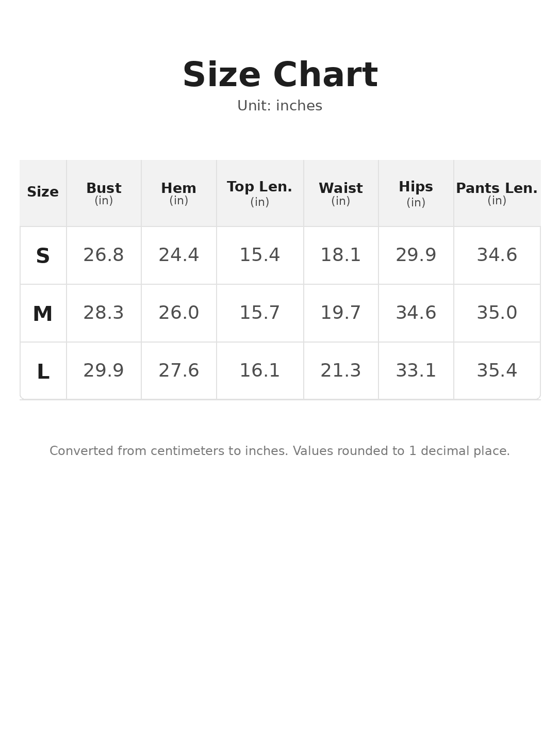
Task: Select the size L row label
Action: pos(43,372)
